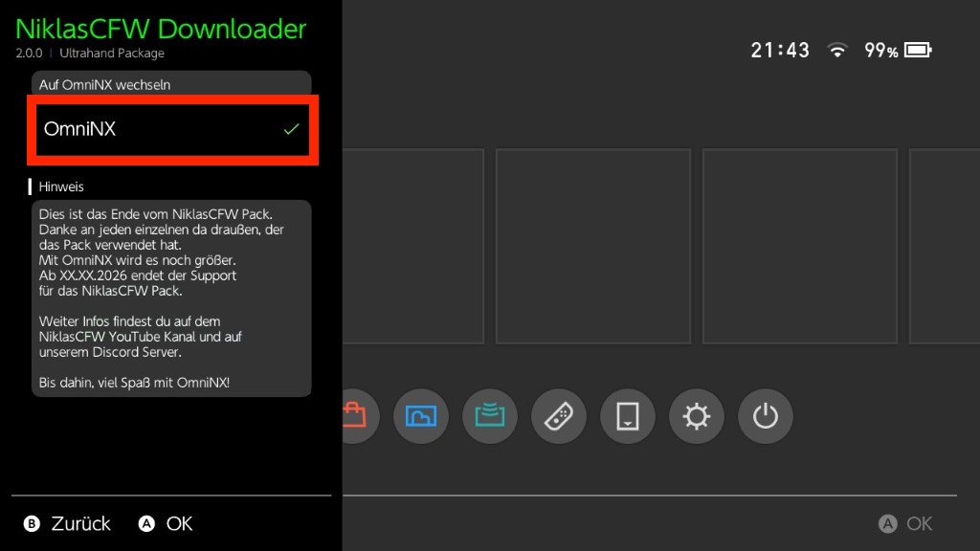Viewport: 980px width, 551px height.
Task: Click the 99% battery percentage text
Action: (881, 51)
